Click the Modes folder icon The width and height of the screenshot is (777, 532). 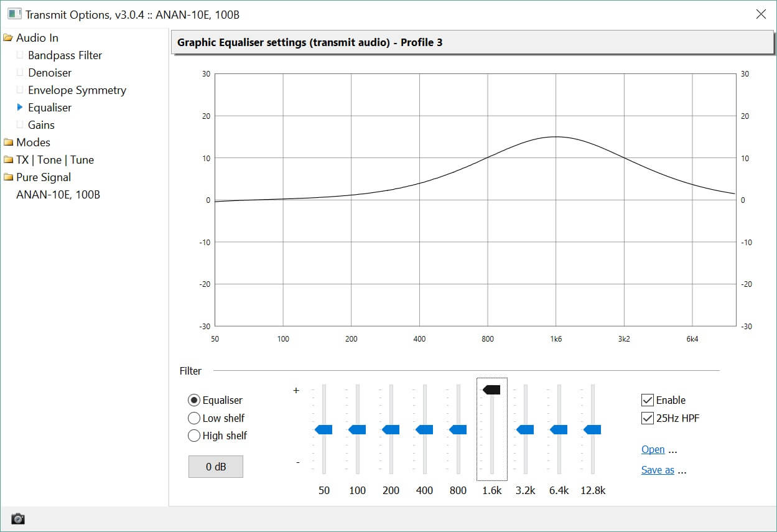pyautogui.click(x=8, y=142)
